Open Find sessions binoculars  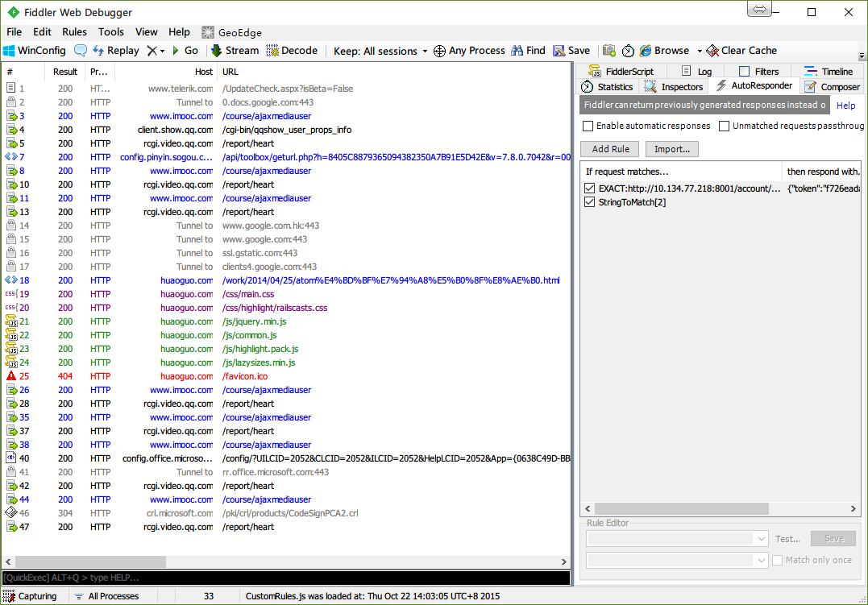click(x=528, y=51)
